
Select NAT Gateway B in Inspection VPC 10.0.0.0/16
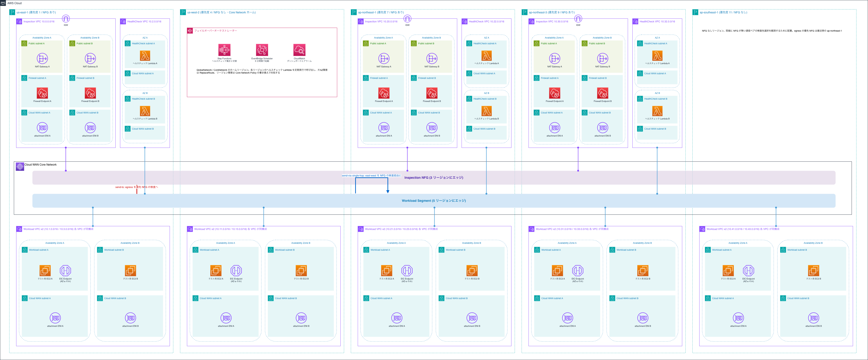point(90,59)
